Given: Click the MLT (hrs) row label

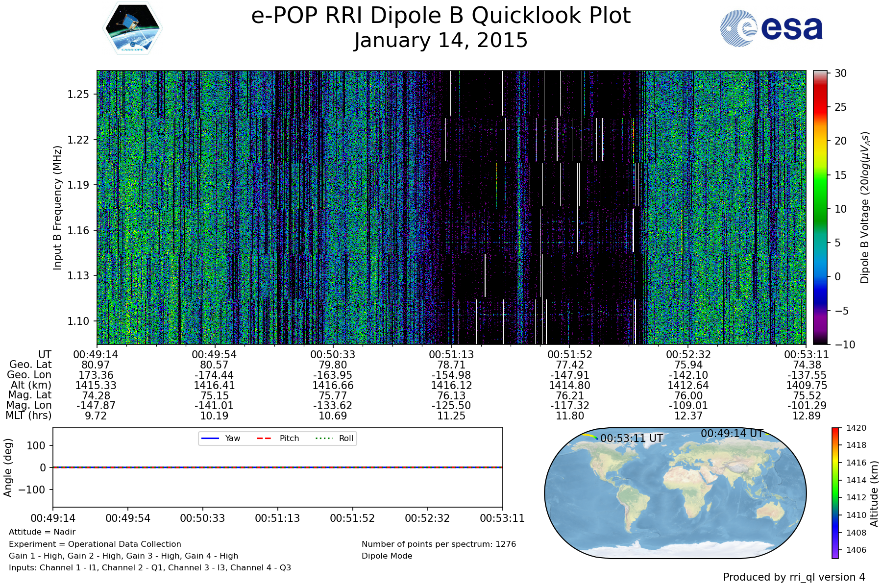Looking at the screenshot, I should click(x=28, y=416).
